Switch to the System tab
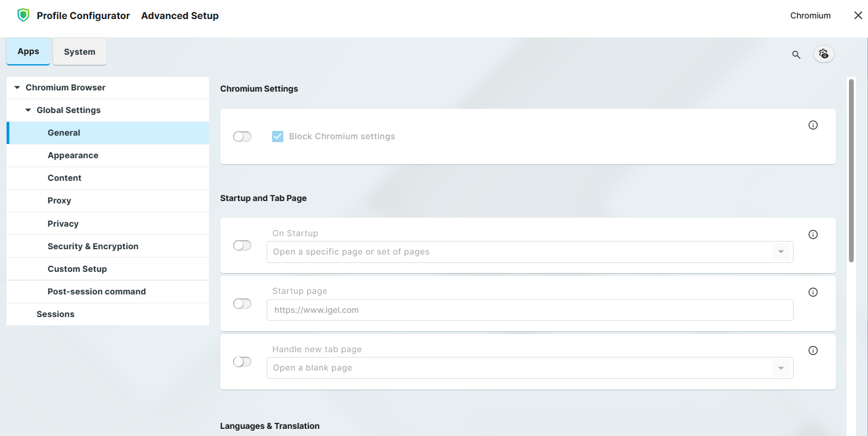Screen dimensions: 868x436 [80, 52]
